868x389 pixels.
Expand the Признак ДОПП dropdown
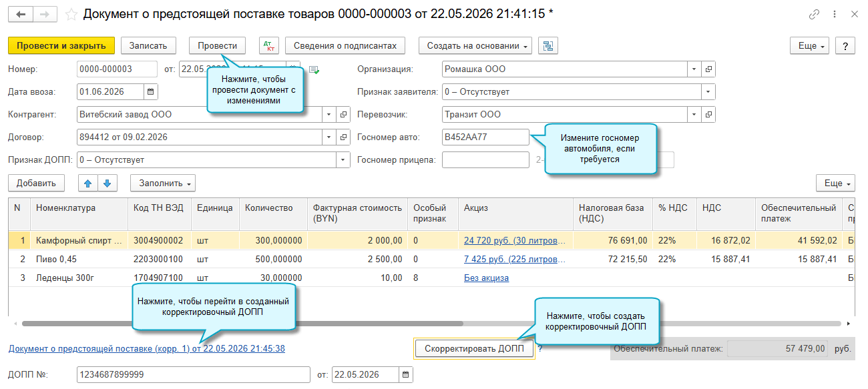pyautogui.click(x=343, y=160)
